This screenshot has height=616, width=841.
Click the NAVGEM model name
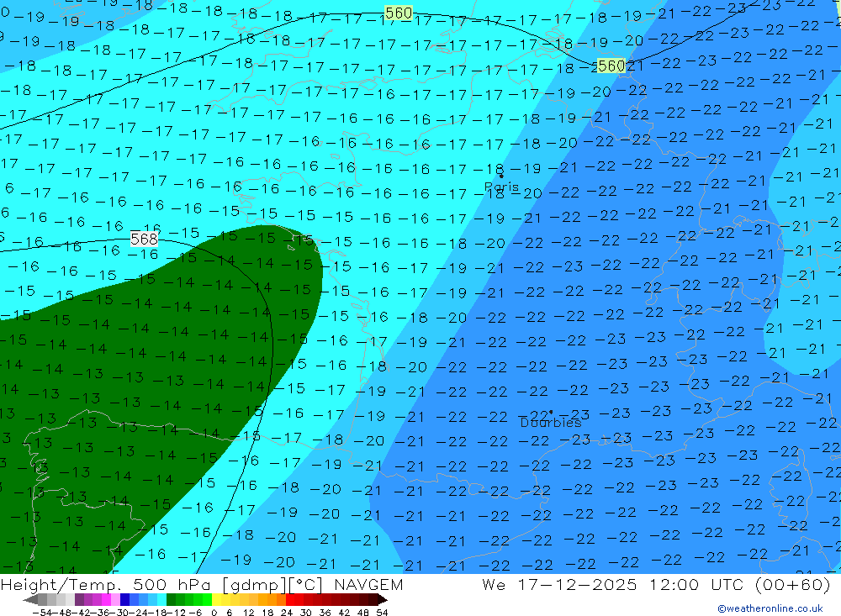pos(368,584)
